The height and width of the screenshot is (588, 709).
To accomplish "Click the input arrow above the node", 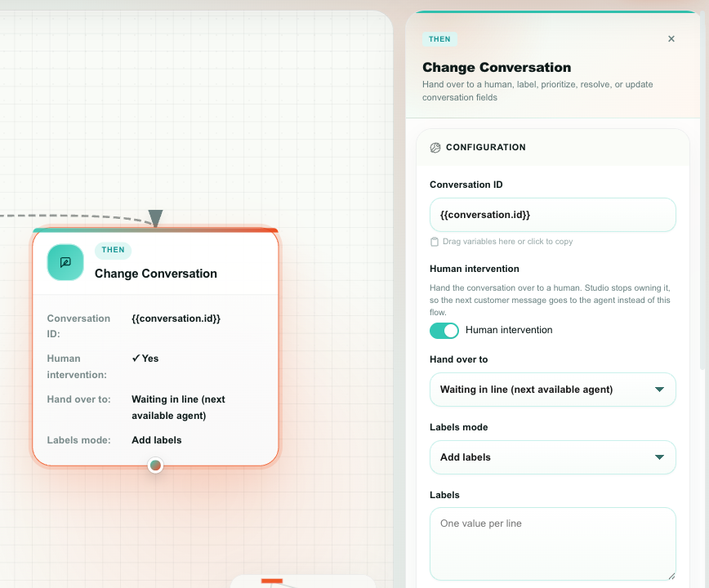I will [x=155, y=218].
